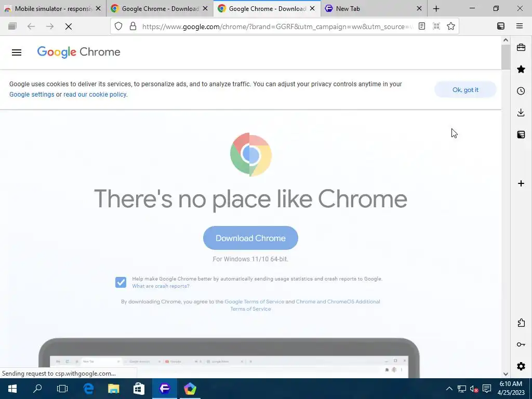Open settings gear in the sidebar

(x=521, y=366)
